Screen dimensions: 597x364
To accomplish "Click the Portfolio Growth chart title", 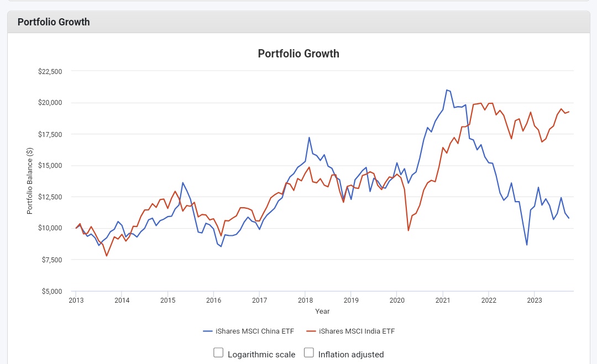I will (x=298, y=54).
